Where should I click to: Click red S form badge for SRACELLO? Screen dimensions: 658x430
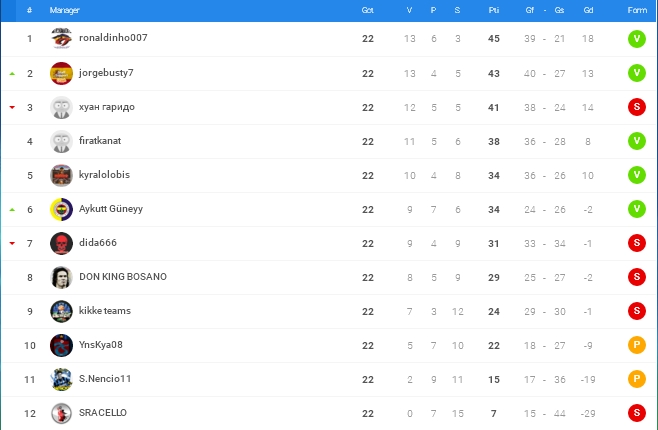click(636, 413)
